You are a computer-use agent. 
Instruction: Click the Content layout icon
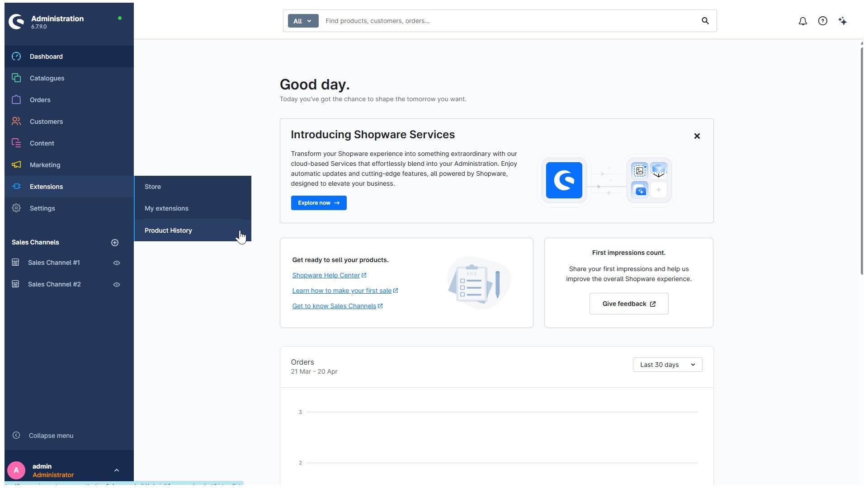[x=16, y=143]
